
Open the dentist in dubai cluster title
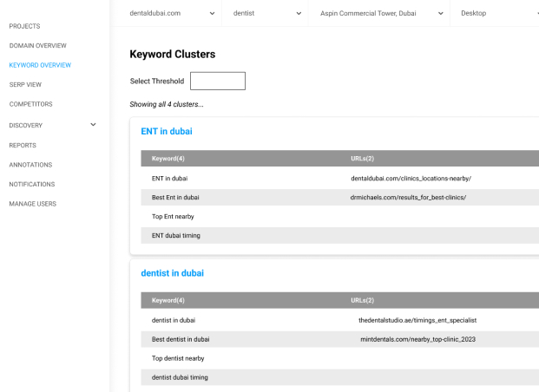[172, 273]
